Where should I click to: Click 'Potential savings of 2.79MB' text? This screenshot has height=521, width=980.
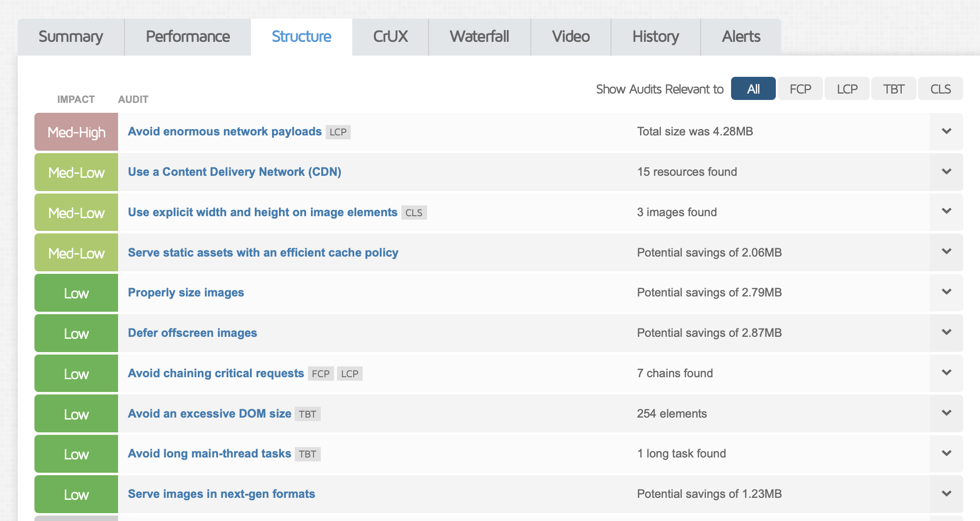(x=709, y=293)
